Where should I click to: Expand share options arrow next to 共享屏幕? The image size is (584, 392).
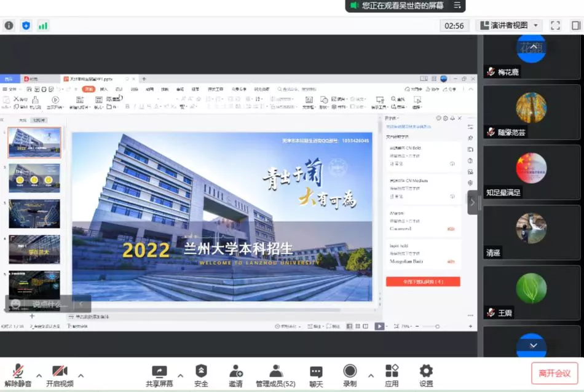point(181,375)
